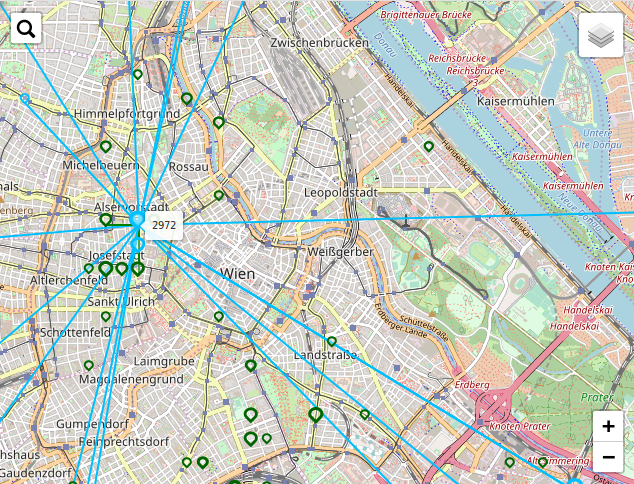Select the green marker beside Altsimmering label
Screen dimensions: 634x484
pyautogui.click(x=543, y=463)
